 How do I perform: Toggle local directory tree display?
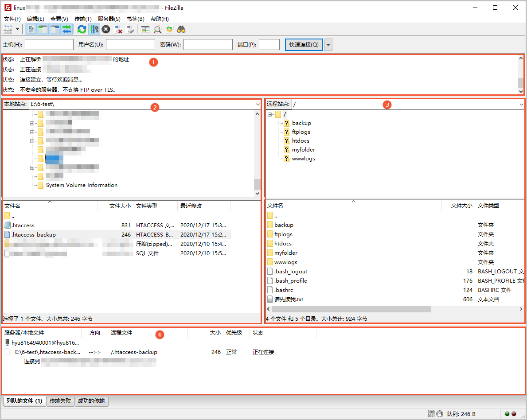pyautogui.click(x=43, y=30)
